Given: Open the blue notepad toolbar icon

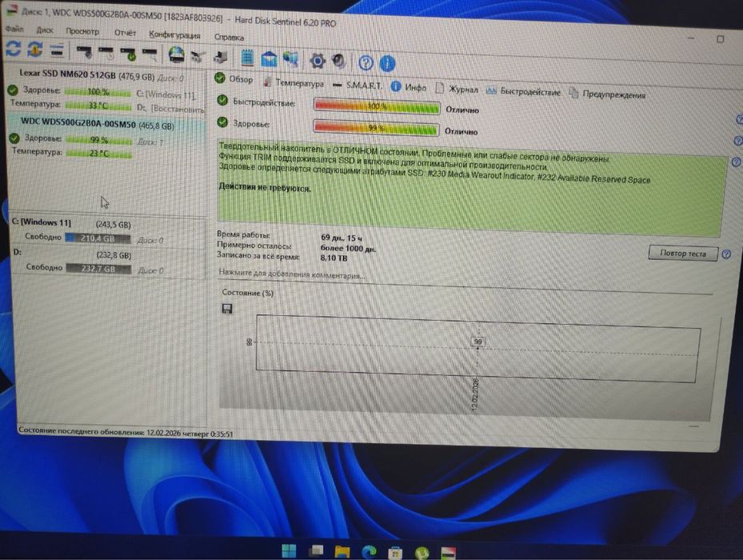Looking at the screenshot, I should [x=247, y=58].
